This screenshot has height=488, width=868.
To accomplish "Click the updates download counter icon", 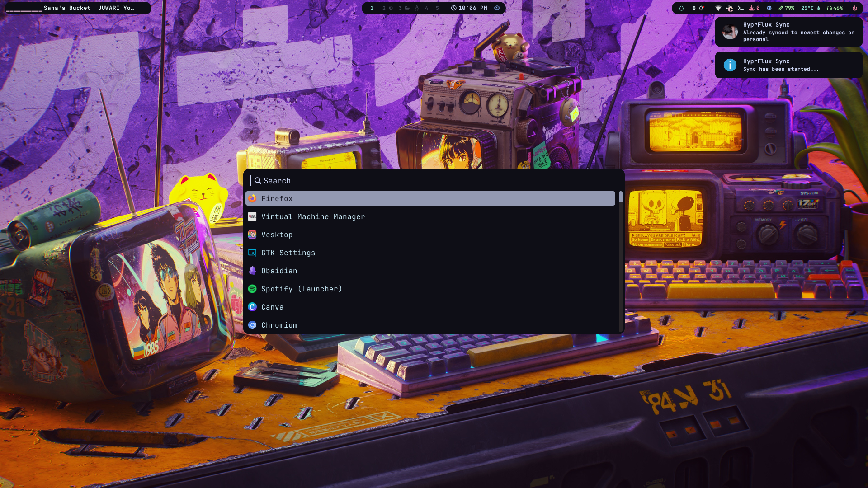I will tap(754, 8).
